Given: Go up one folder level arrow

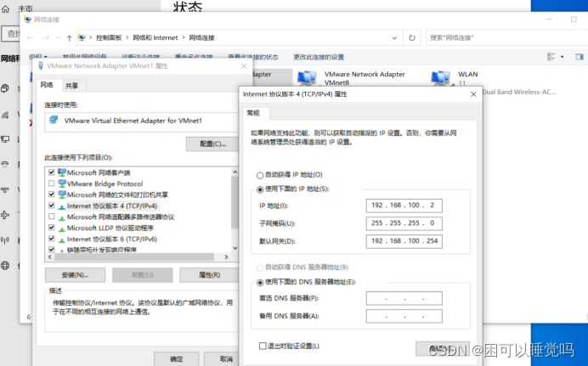Looking at the screenshot, I should [69, 38].
